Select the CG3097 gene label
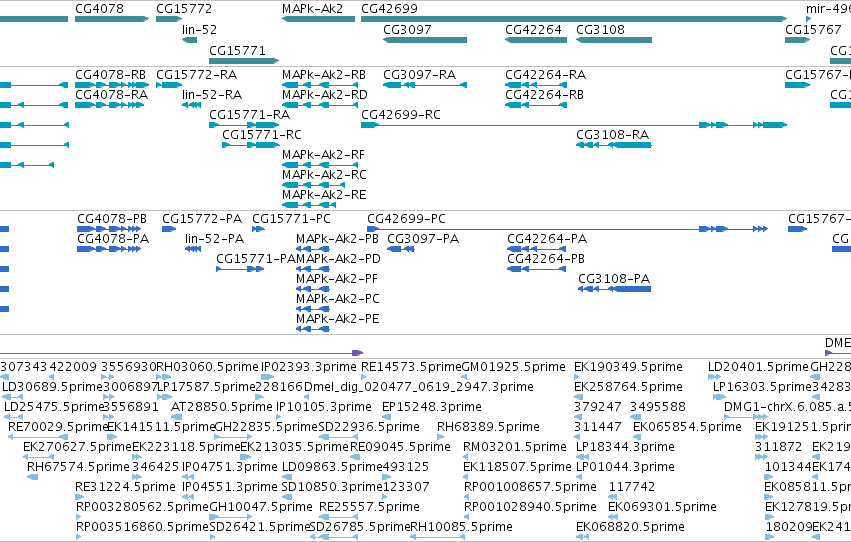The image size is (851, 542). pyautogui.click(x=407, y=29)
